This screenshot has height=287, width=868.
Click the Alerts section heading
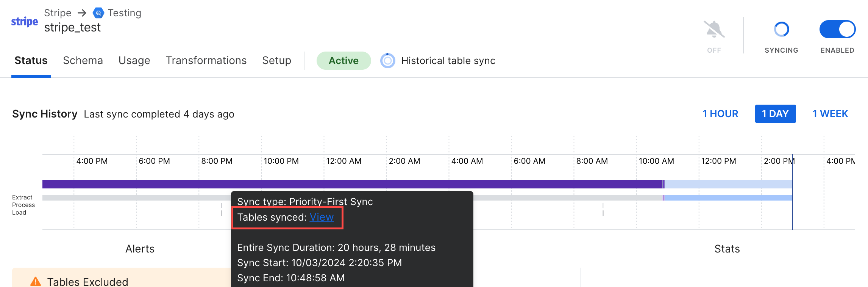(140, 249)
